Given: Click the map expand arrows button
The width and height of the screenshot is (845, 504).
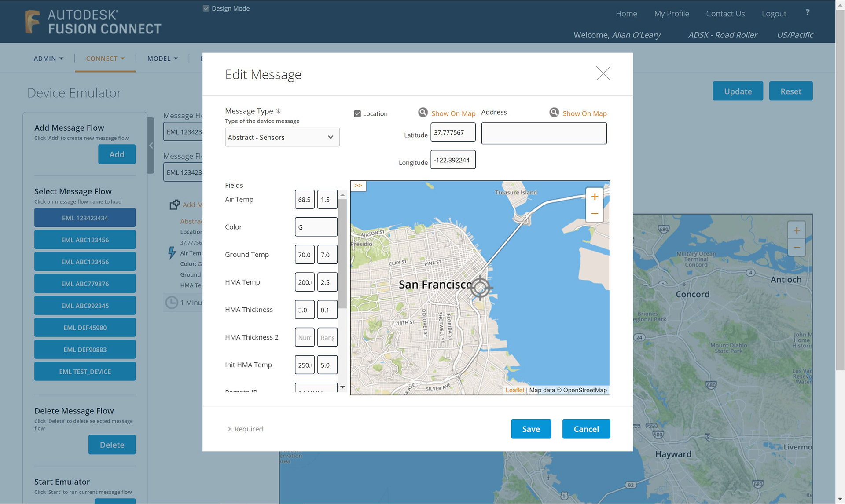Looking at the screenshot, I should [358, 186].
